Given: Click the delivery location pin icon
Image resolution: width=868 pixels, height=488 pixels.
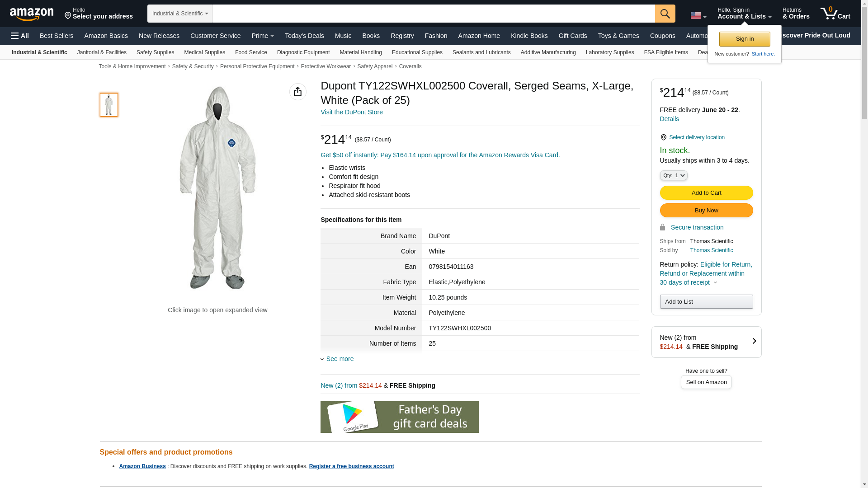Looking at the screenshot, I should [x=663, y=137].
